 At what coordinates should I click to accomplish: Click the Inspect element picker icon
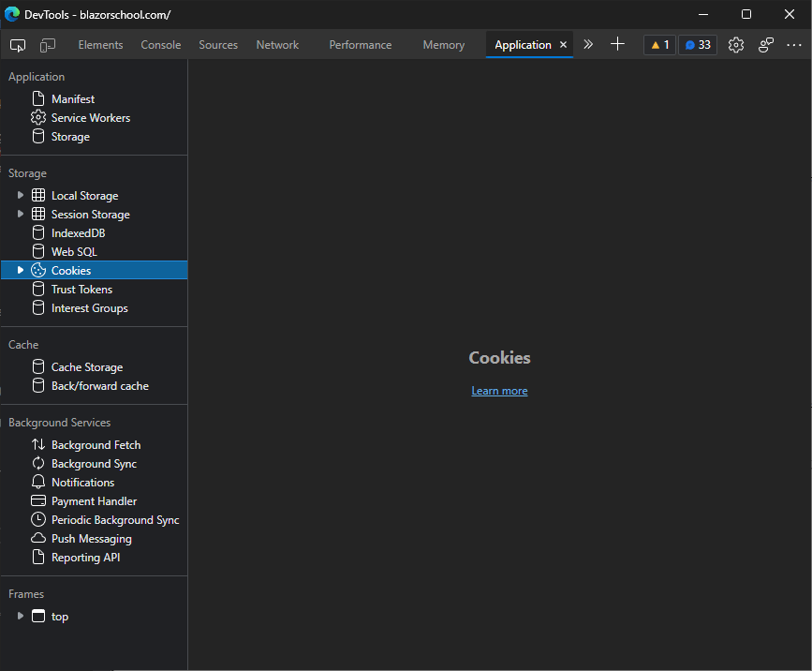click(x=18, y=45)
